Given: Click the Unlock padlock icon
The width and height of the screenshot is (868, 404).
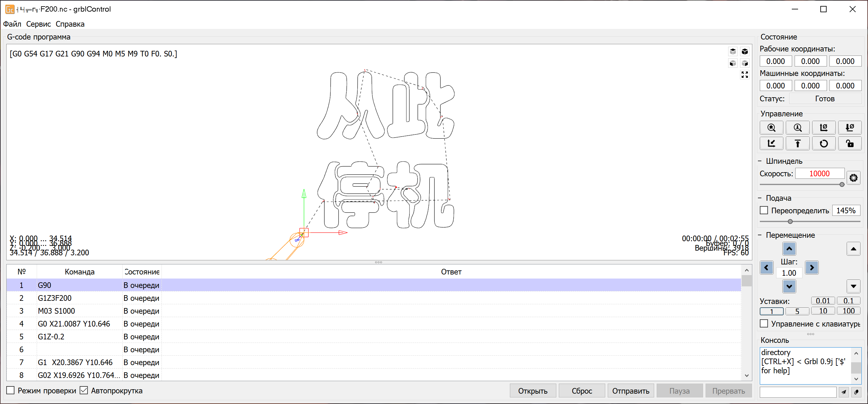Looking at the screenshot, I should click(x=849, y=144).
